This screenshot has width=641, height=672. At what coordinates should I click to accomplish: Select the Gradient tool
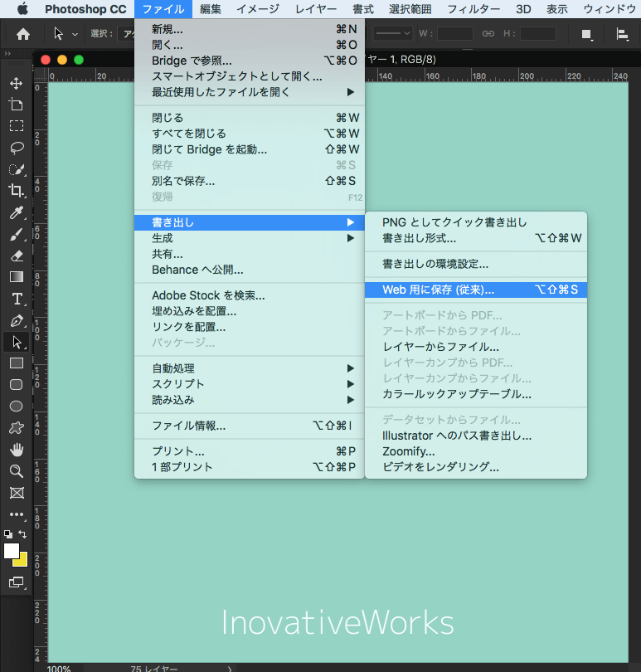[x=17, y=277]
